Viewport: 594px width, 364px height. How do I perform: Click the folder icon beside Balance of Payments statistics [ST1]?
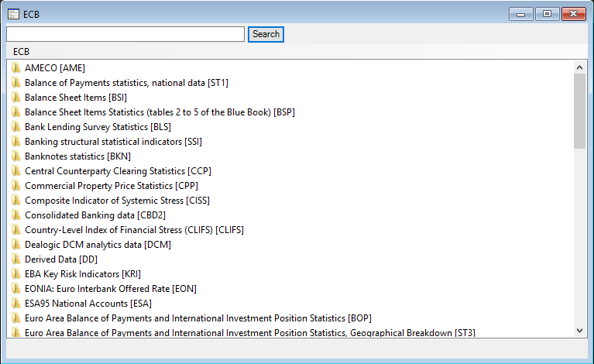tap(16, 83)
